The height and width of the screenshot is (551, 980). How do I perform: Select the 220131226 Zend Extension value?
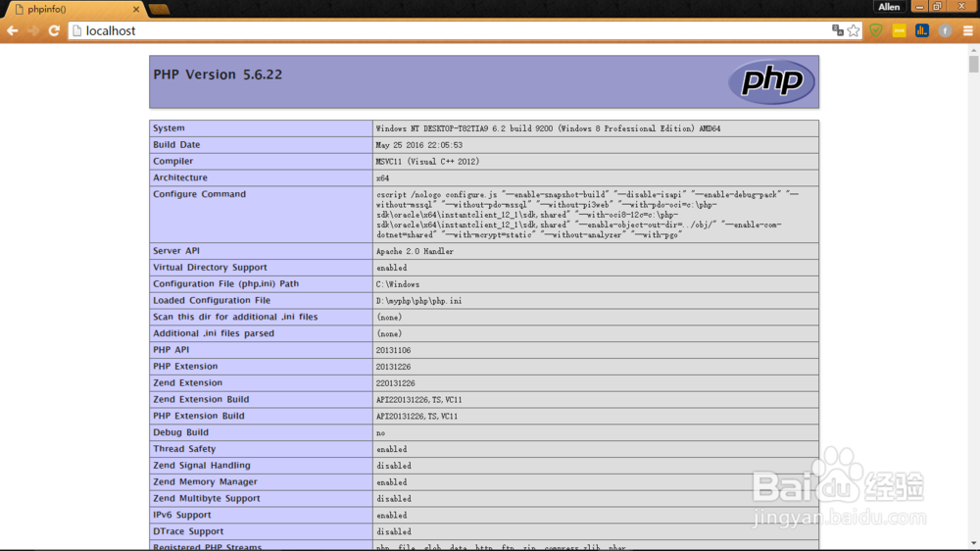395,383
